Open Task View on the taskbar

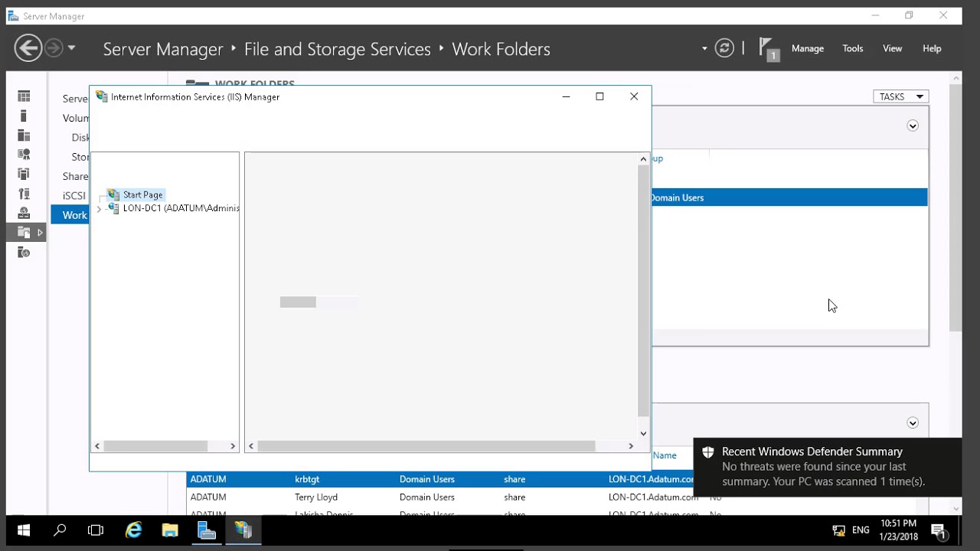(96, 530)
